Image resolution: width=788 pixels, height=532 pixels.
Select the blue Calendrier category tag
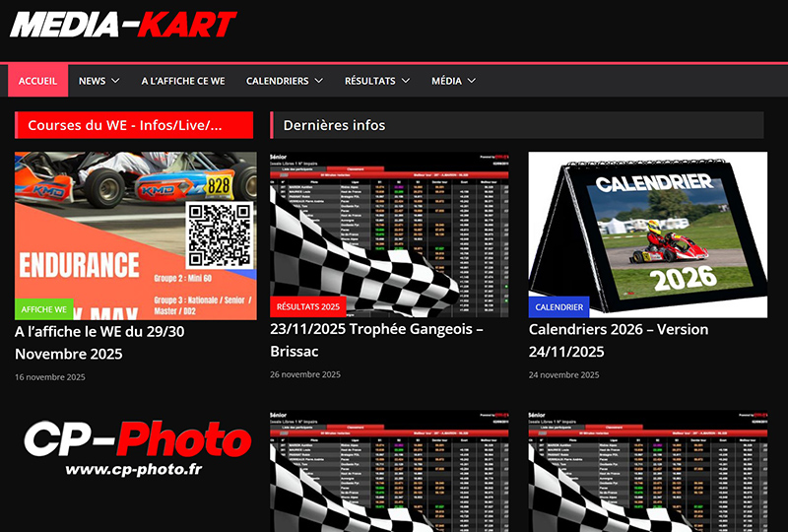(558, 306)
